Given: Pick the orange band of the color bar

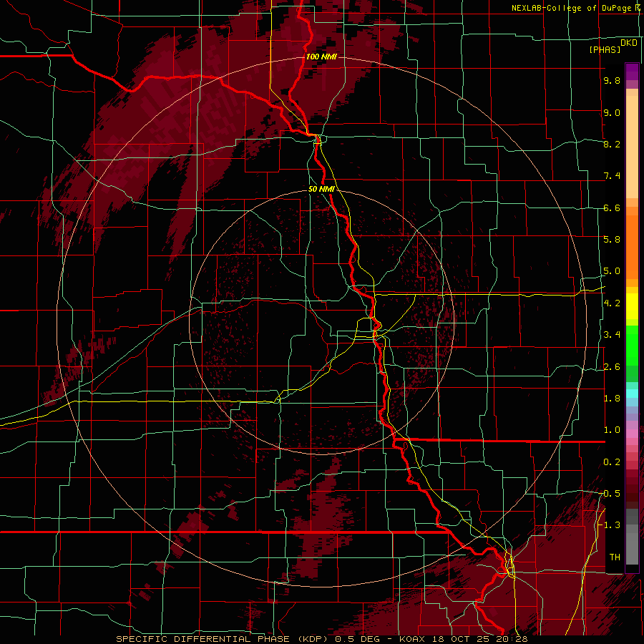Looking at the screenshot, I should 632,246.
